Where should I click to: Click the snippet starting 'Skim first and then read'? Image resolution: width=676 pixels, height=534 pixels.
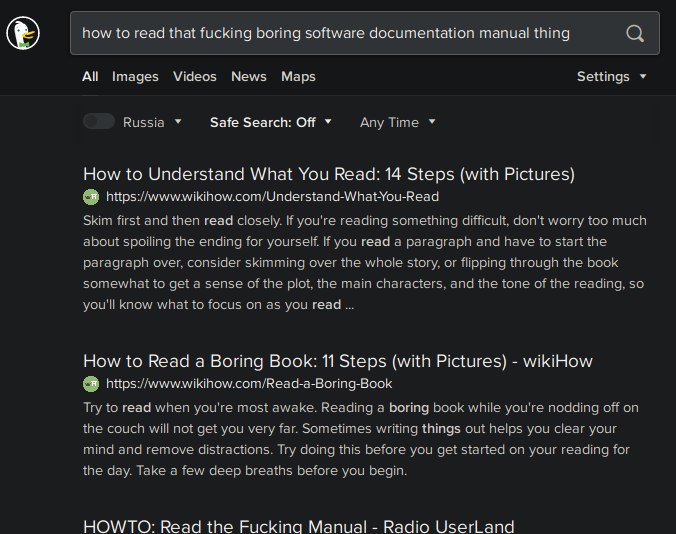pyautogui.click(x=365, y=262)
